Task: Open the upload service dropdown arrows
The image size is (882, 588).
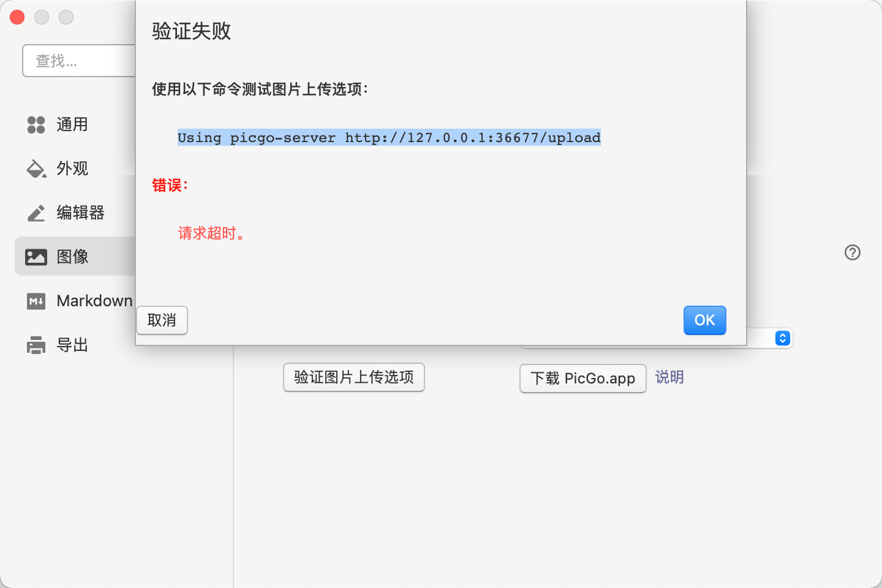Action: click(782, 338)
